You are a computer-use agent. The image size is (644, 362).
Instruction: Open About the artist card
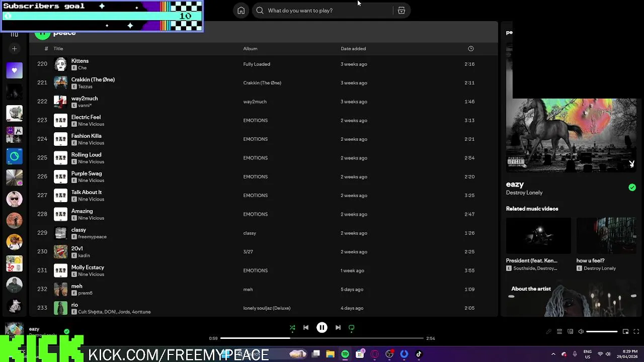[x=571, y=298]
